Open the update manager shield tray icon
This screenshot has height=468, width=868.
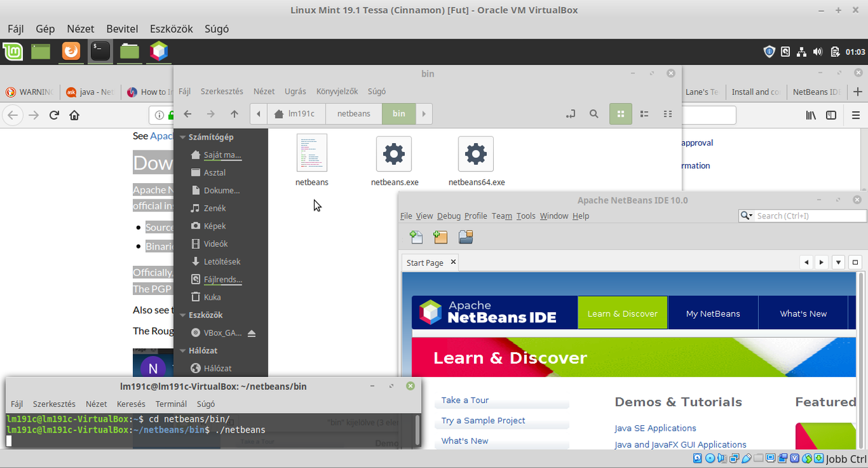tap(769, 52)
